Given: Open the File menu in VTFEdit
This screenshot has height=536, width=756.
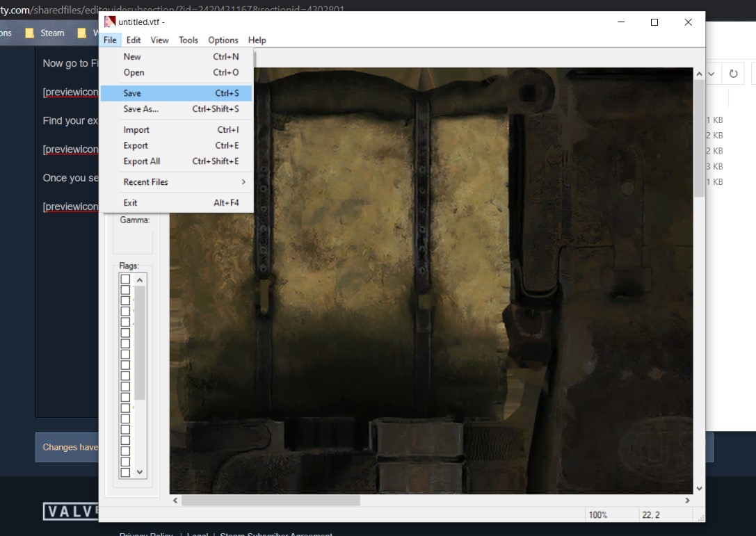Looking at the screenshot, I should 110,40.
